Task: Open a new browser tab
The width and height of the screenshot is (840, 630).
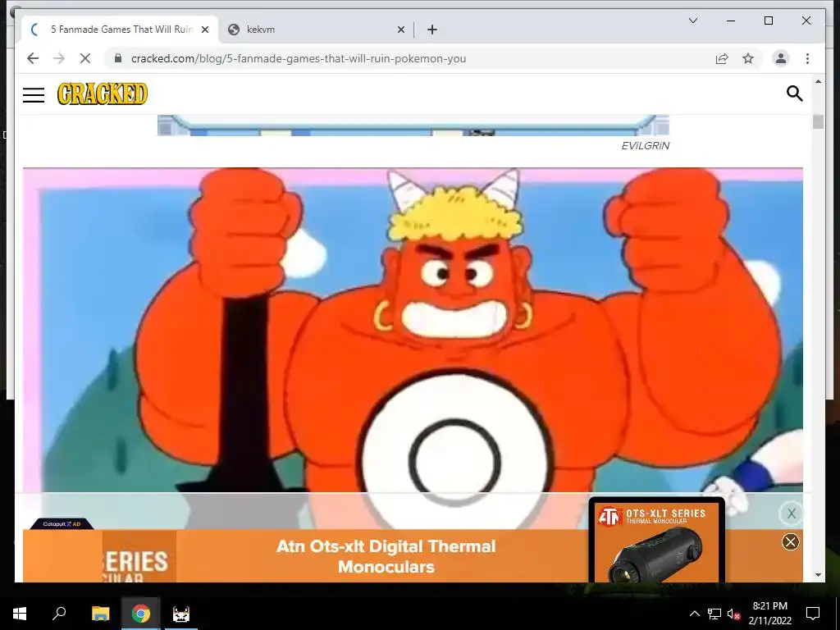Action: coord(432,30)
